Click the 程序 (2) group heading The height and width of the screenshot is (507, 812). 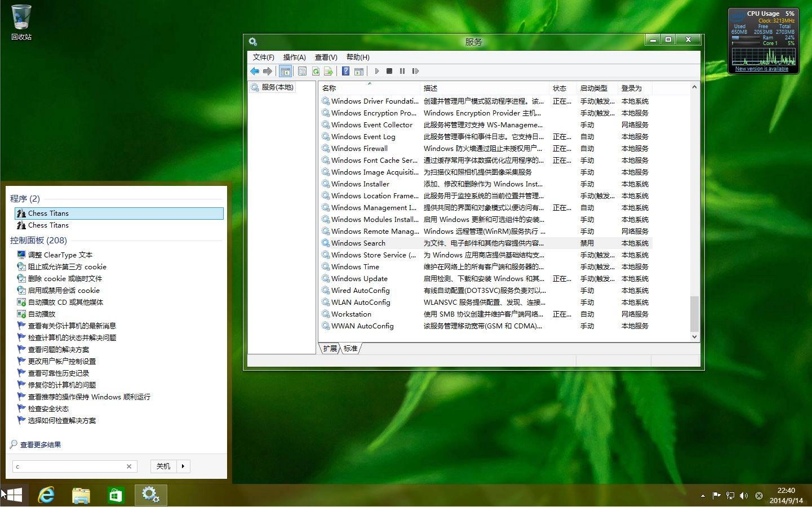pyautogui.click(x=25, y=199)
